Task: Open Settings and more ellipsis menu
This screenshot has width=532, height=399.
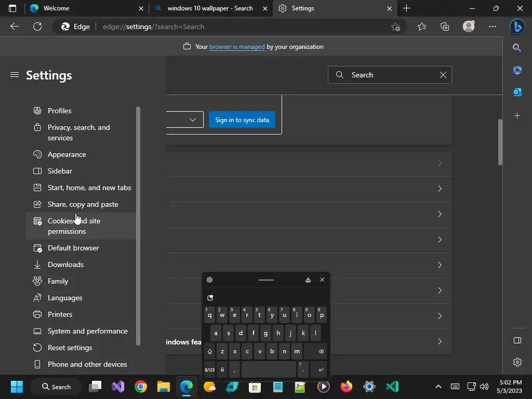Action: (493, 26)
